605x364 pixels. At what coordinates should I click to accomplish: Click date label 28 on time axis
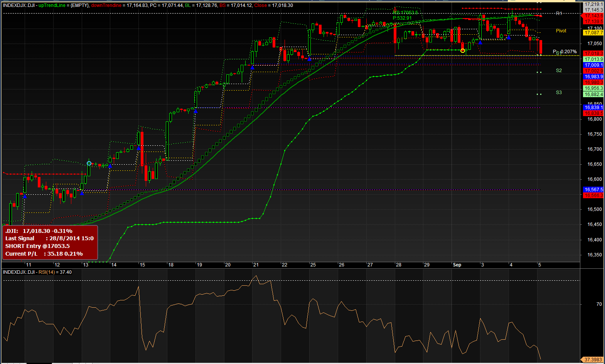click(399, 265)
